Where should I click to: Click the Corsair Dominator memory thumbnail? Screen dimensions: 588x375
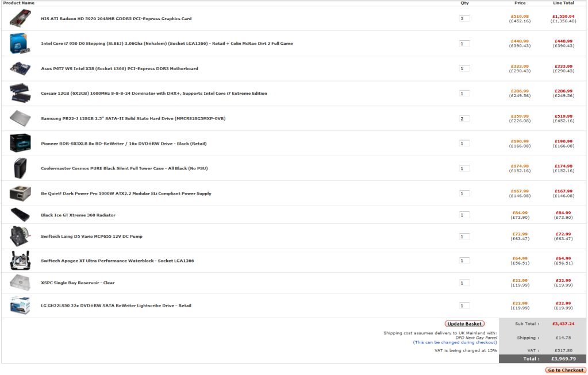pos(20,93)
